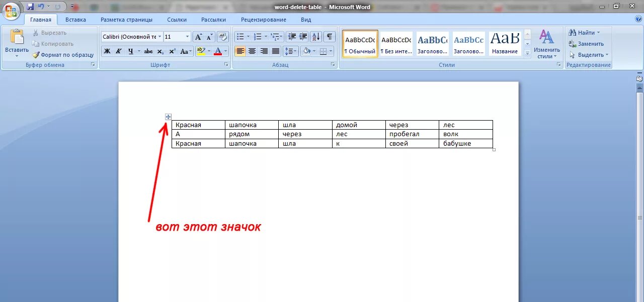This screenshot has height=302, width=644.
Task: Open Абзац dialog launcher
Action: 333,65
